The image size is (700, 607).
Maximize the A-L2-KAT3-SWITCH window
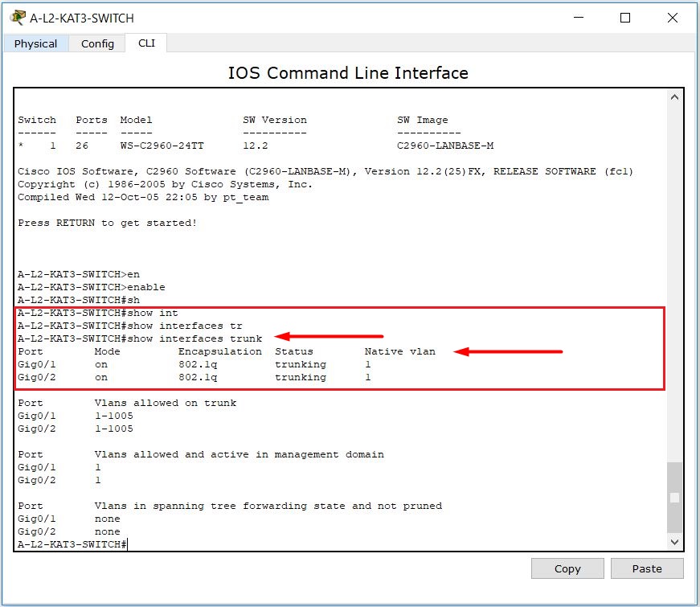click(x=625, y=18)
